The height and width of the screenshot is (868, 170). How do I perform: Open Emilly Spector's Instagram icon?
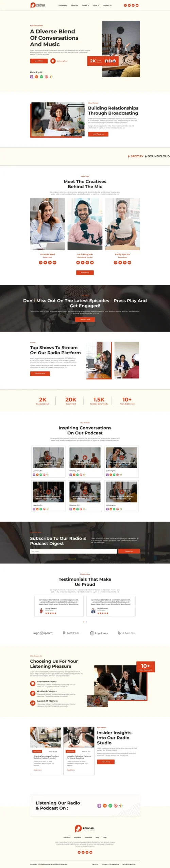point(125,262)
